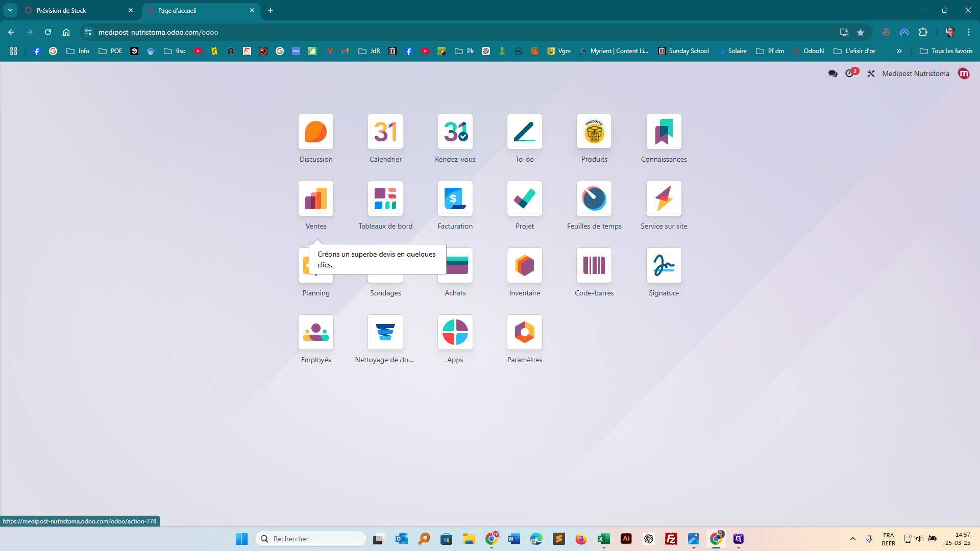
Task: Open the OdooN bookmark
Action: tap(808, 51)
